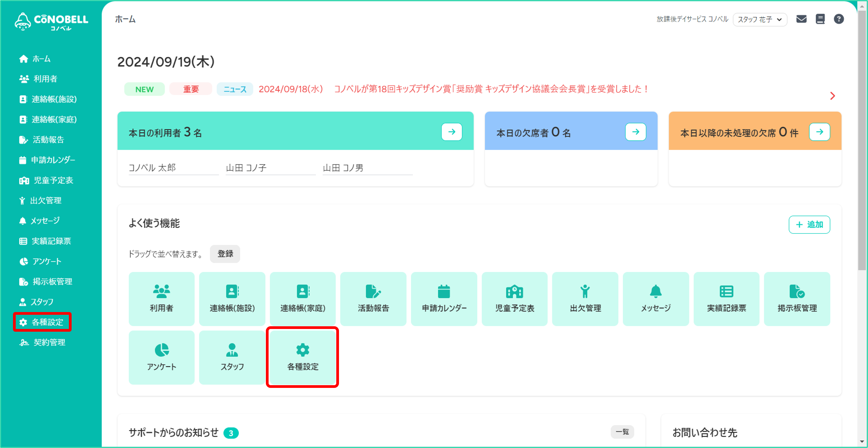Screen dimensions: 868x448
Task: Open 契約管理 in sidebar menu
Action: point(43,342)
